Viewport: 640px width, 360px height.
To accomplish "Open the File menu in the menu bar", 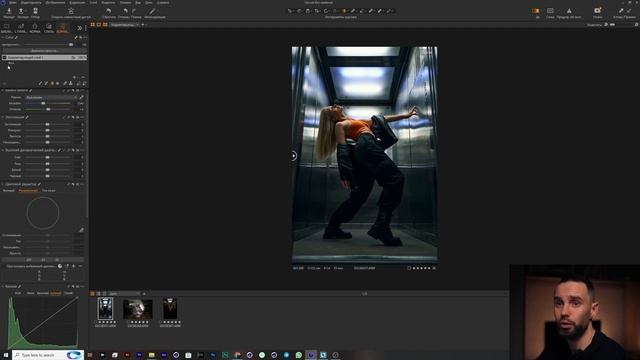I will (13, 2).
